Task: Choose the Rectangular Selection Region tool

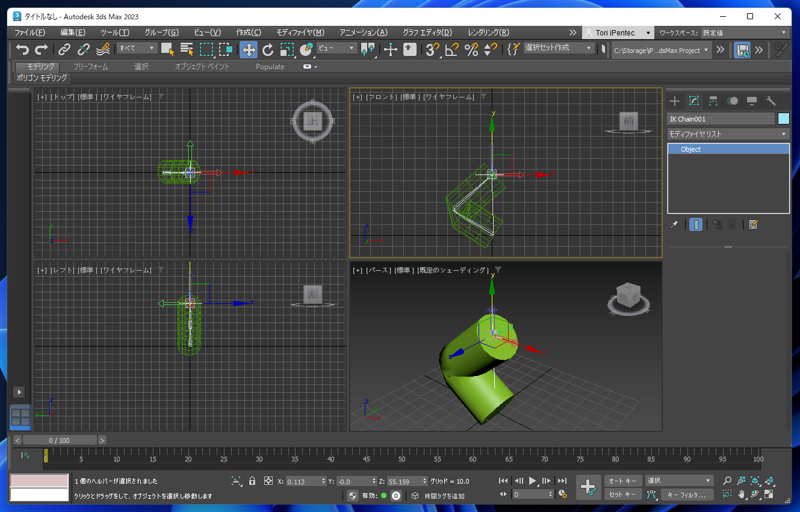Action: click(206, 49)
